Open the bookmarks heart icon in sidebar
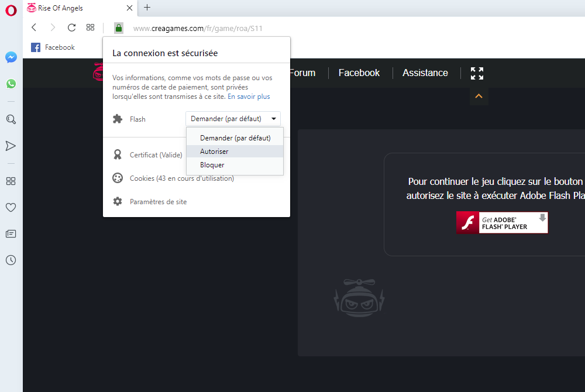585x392 pixels. coord(11,207)
